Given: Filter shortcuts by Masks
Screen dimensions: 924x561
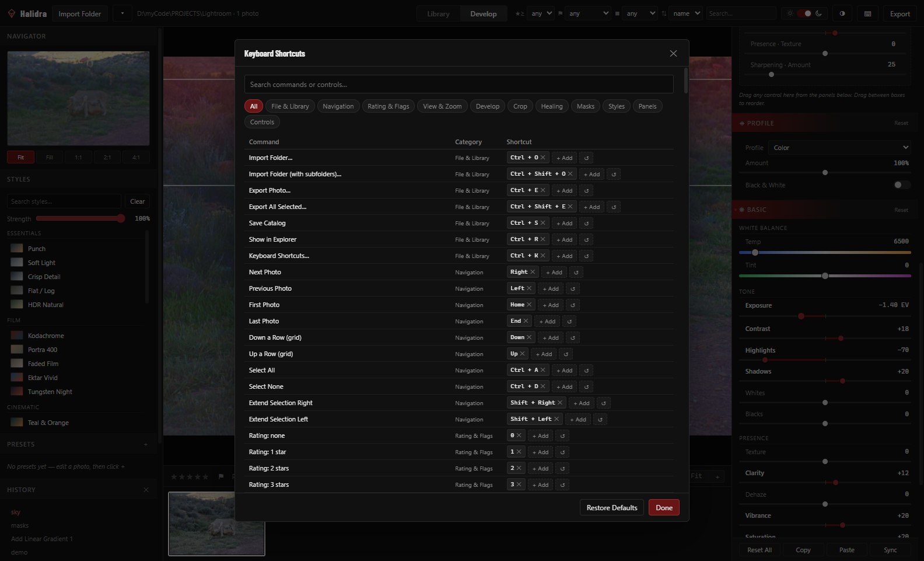Looking at the screenshot, I should 586,106.
